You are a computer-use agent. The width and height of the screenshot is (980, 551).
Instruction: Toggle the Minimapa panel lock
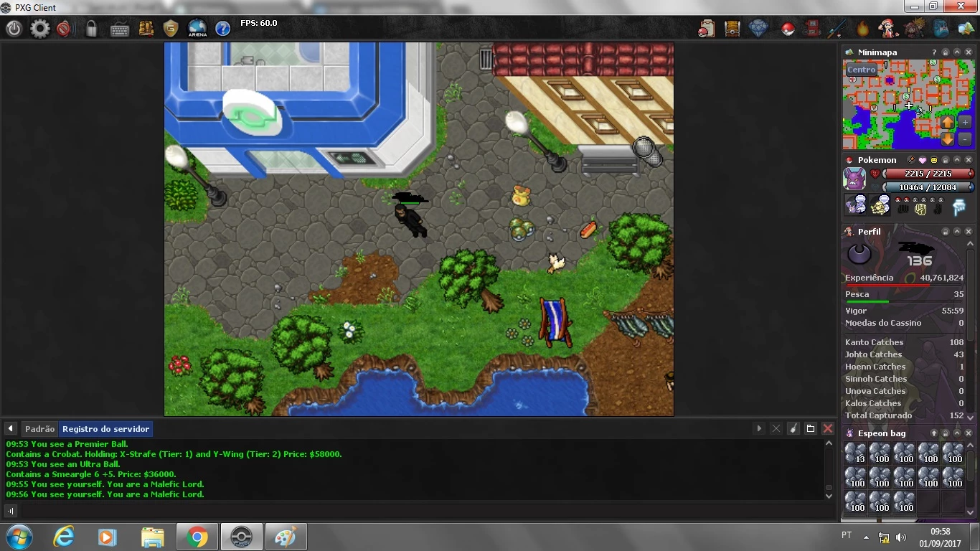point(946,52)
